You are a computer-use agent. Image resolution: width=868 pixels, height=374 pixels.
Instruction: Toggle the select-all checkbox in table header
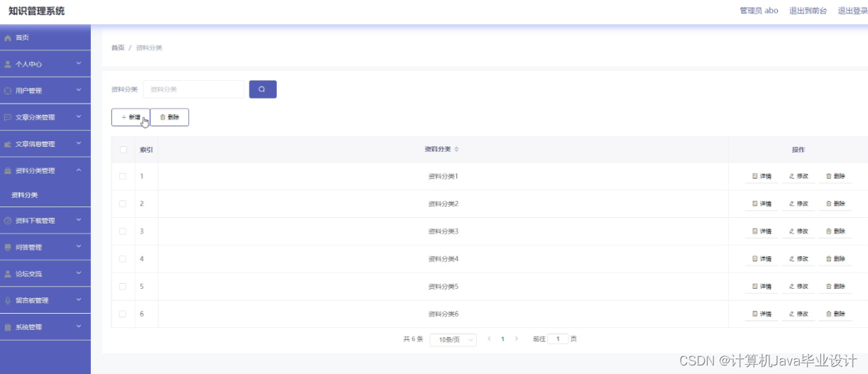123,150
